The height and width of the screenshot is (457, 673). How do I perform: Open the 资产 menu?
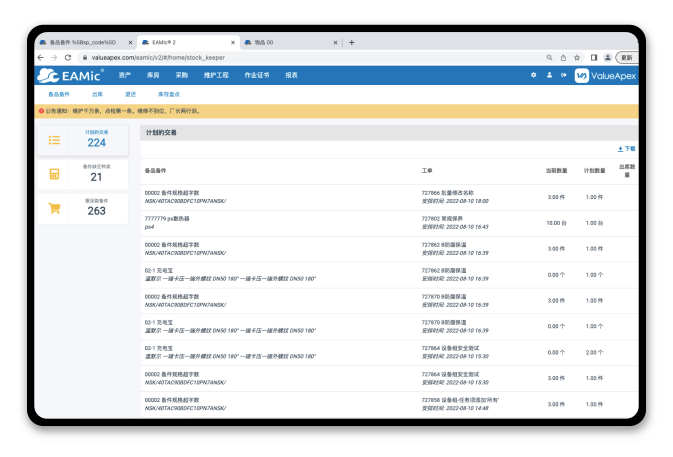[125, 75]
